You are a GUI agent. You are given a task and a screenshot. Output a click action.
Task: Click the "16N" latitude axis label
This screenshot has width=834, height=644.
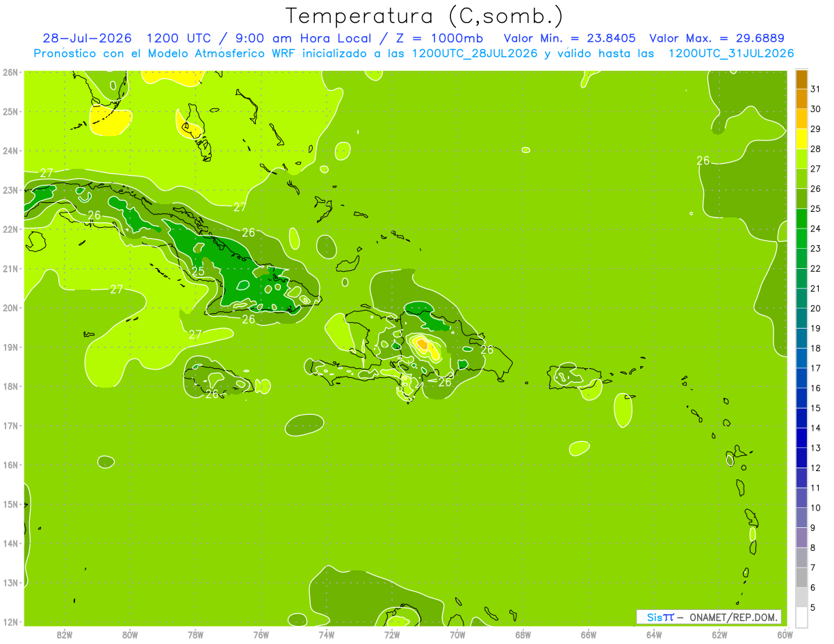point(10,465)
